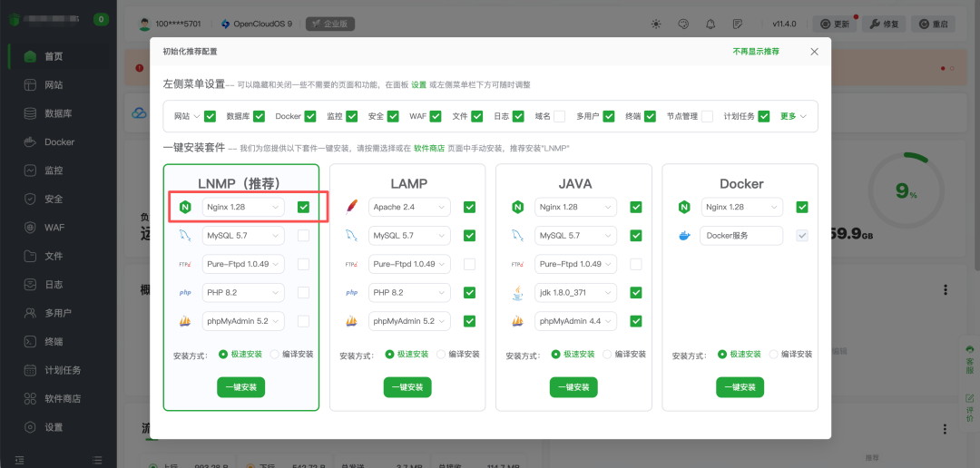Screen dimensions: 980x468
Task: Open the LNMP Nginx 1.28 version dropdown
Action: tap(243, 208)
